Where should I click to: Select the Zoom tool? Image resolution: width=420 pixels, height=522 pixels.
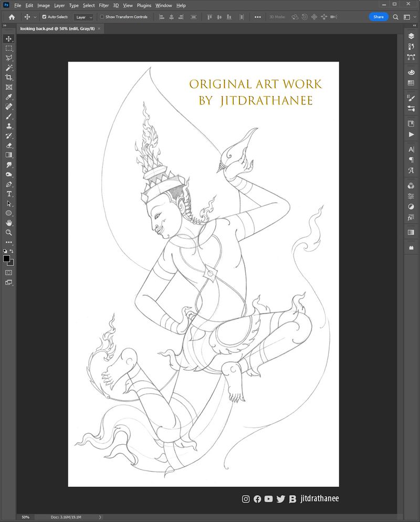coord(9,232)
